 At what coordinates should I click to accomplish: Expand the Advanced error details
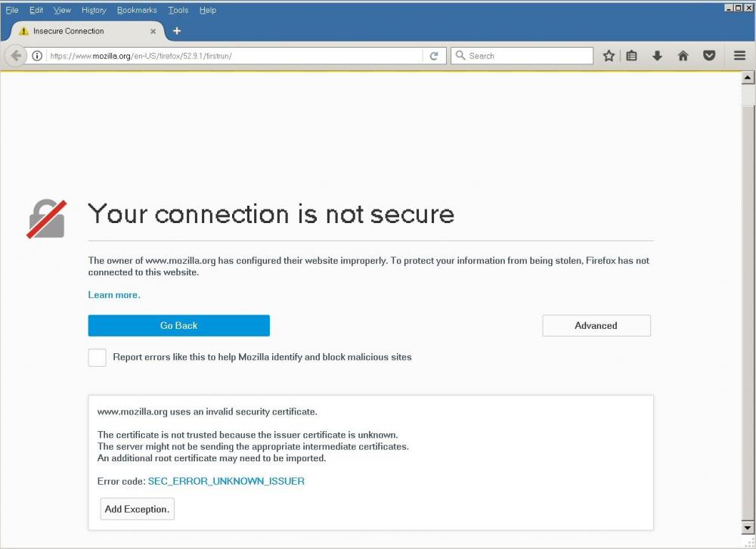[x=596, y=326]
